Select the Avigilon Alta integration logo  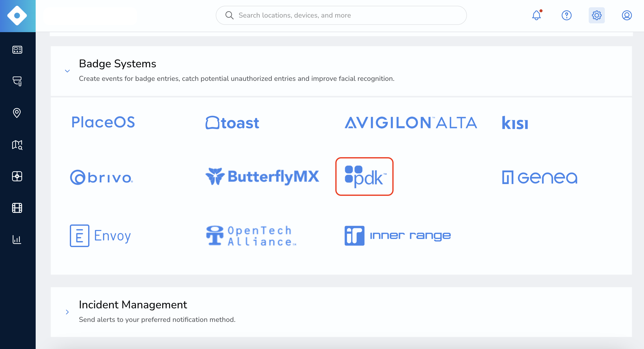[x=411, y=123]
